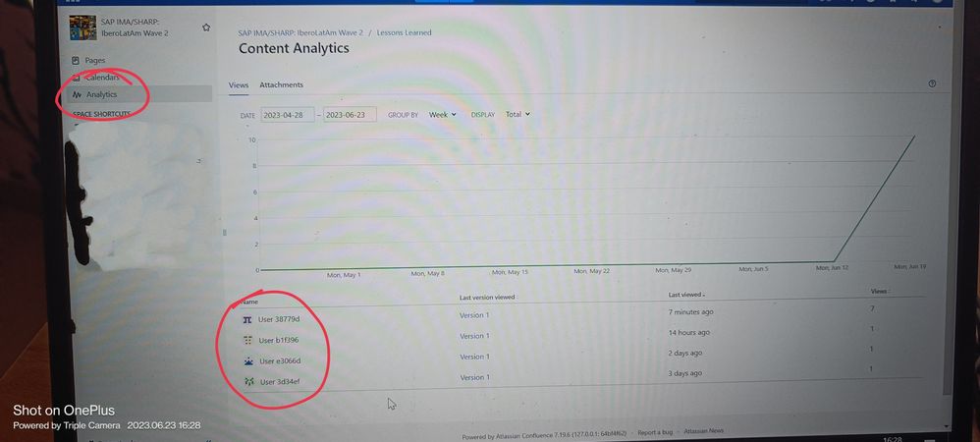Select Analytics in the sidebar
The height and width of the screenshot is (442, 980).
click(x=102, y=94)
